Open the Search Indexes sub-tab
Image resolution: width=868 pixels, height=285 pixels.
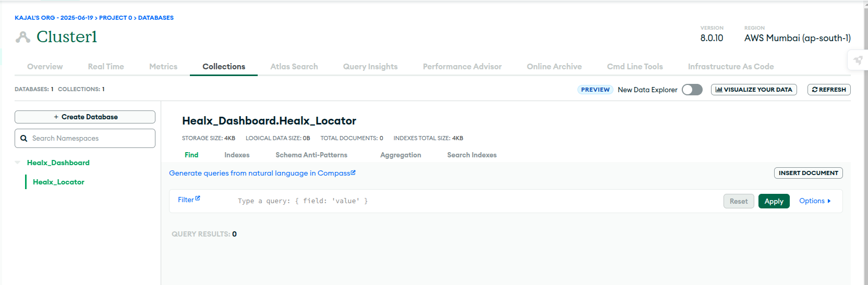pyautogui.click(x=472, y=155)
